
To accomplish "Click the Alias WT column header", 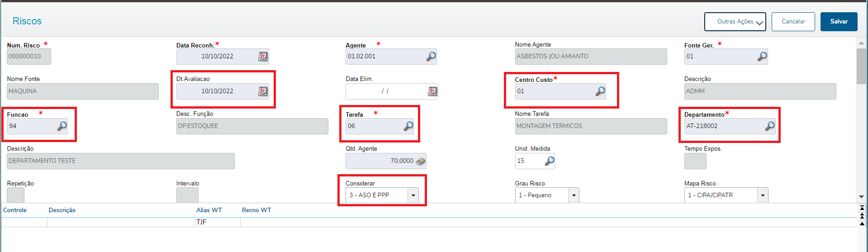I will tap(209, 210).
